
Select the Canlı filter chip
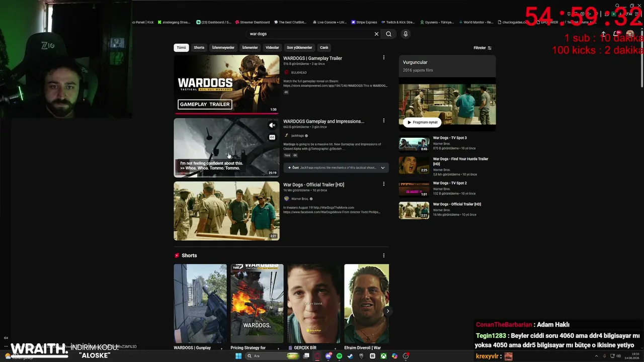coord(324,48)
